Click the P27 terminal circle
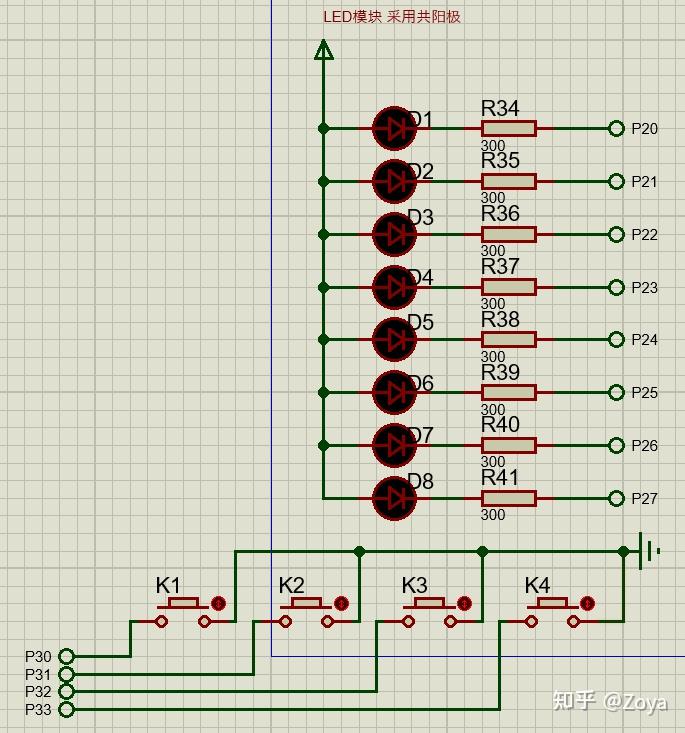 pos(616,498)
